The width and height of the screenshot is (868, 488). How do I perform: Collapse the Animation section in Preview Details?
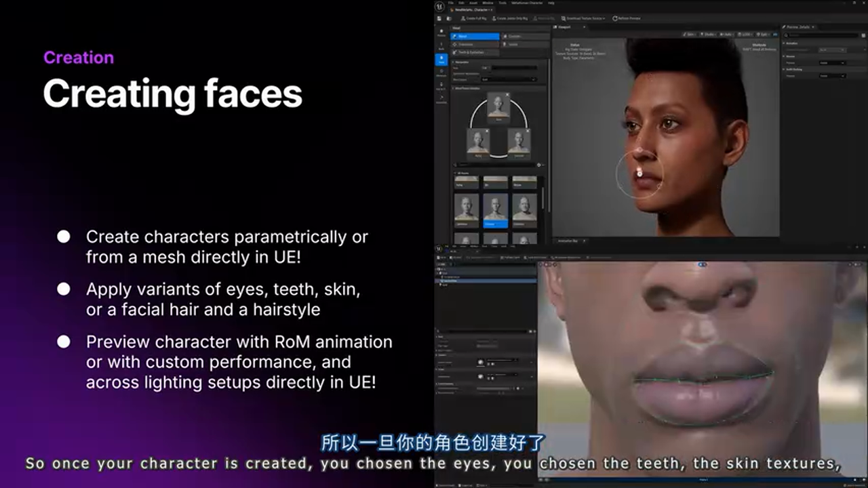[785, 43]
